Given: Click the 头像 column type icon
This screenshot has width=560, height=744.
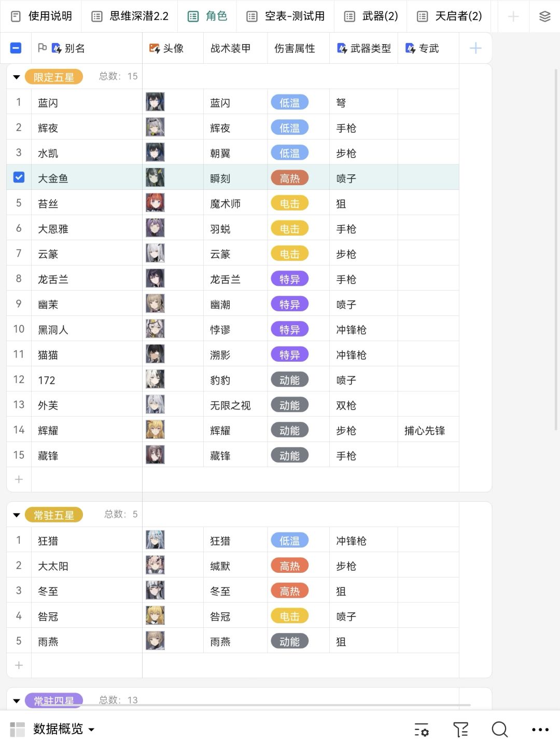Looking at the screenshot, I should pyautogui.click(x=155, y=48).
